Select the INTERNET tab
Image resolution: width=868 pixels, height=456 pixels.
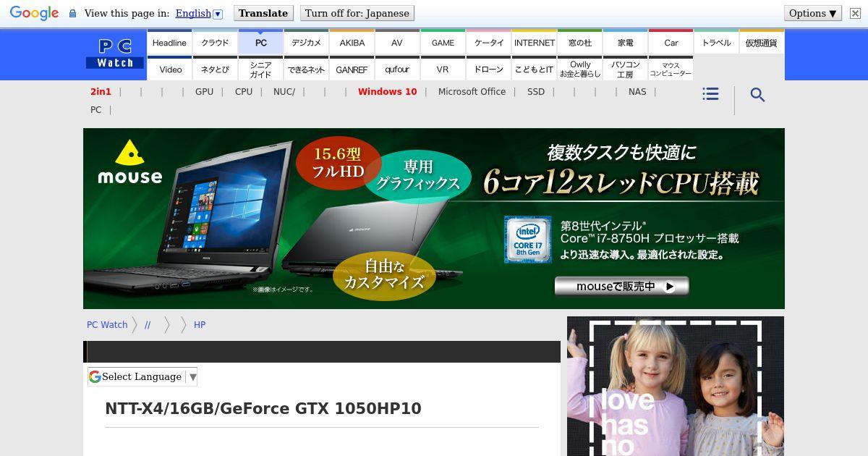tap(535, 43)
